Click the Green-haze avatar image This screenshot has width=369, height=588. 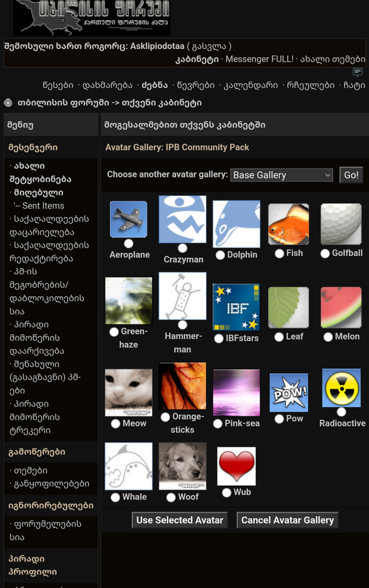click(x=129, y=301)
